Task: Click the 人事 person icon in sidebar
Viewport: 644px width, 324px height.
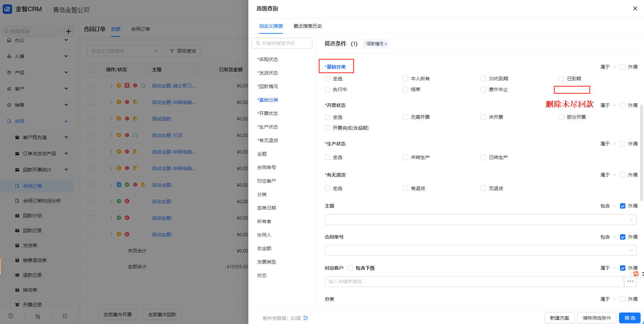Action: tap(9, 56)
